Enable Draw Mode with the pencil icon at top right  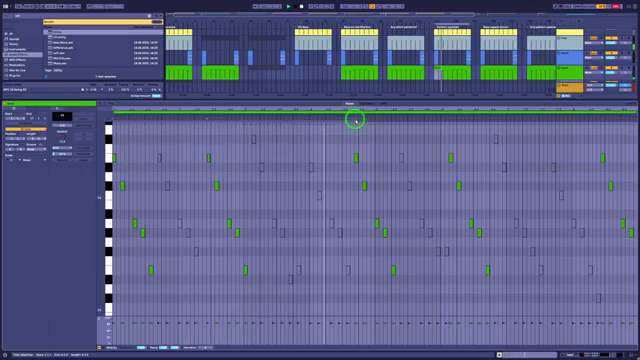(x=556, y=7)
